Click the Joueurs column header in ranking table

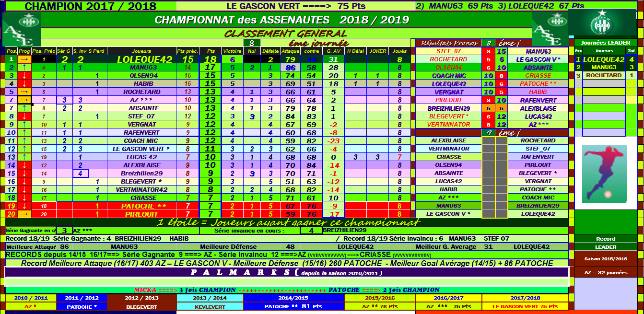click(x=142, y=51)
